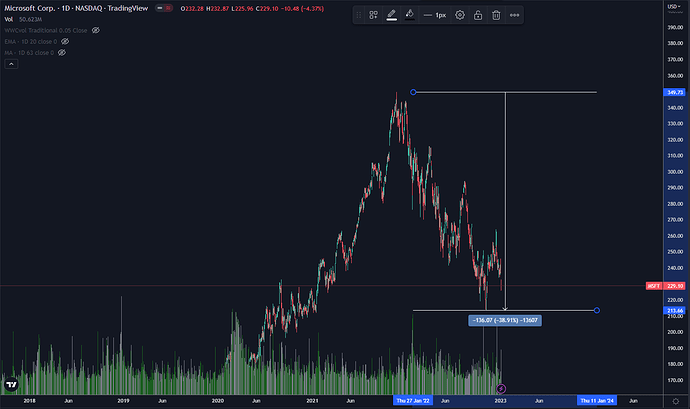Click the EMA 1D 20 close 0 label
Screen dimensions: 690x409
pos(31,41)
